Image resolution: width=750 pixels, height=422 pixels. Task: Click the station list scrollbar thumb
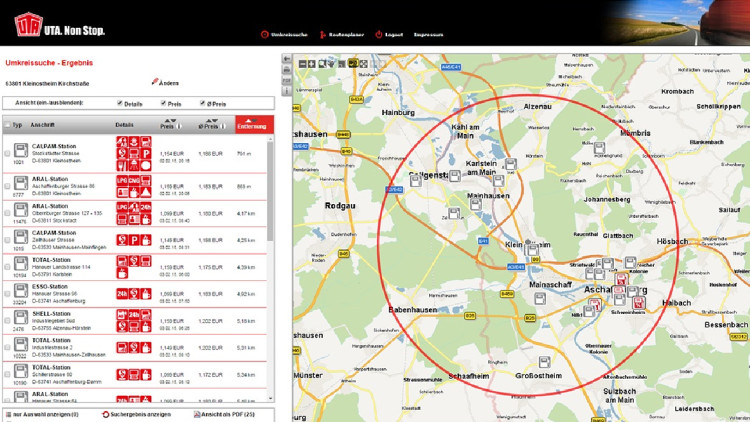[x=270, y=191]
